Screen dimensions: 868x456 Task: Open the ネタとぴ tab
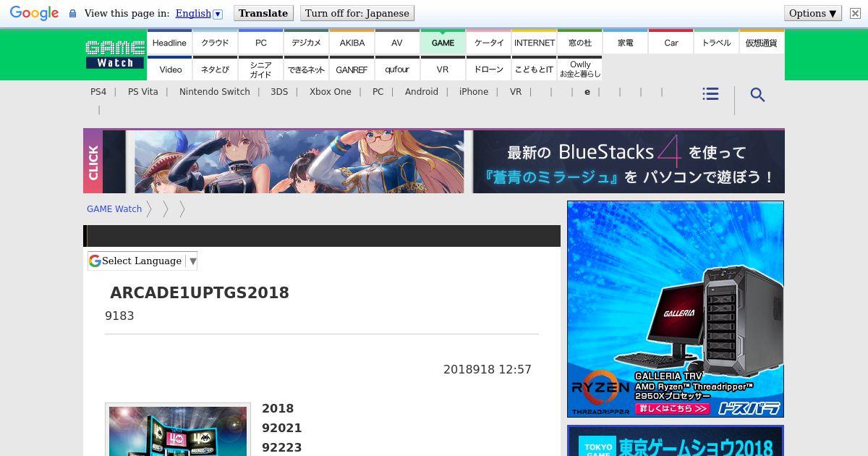[x=215, y=69]
